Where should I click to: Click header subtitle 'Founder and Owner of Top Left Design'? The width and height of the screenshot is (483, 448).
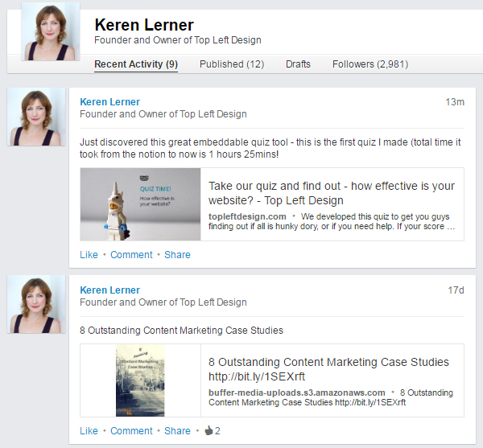coord(178,40)
